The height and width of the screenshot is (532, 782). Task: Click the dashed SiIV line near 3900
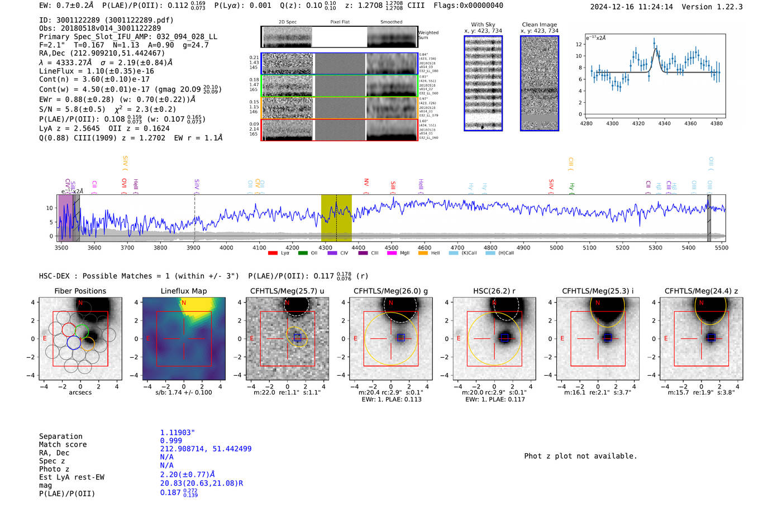tap(195, 218)
